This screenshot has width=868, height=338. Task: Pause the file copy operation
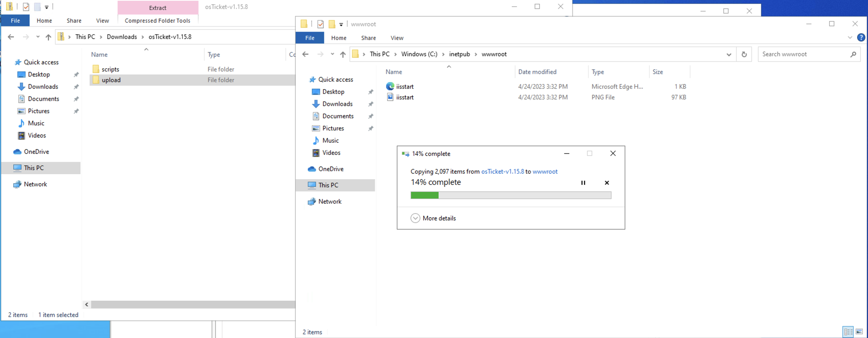[x=583, y=183]
